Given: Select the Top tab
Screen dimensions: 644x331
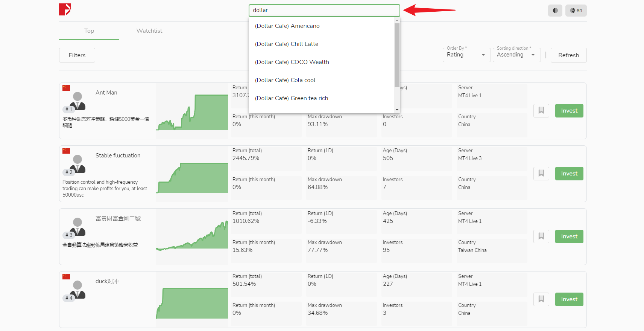Looking at the screenshot, I should pyautogui.click(x=89, y=31).
